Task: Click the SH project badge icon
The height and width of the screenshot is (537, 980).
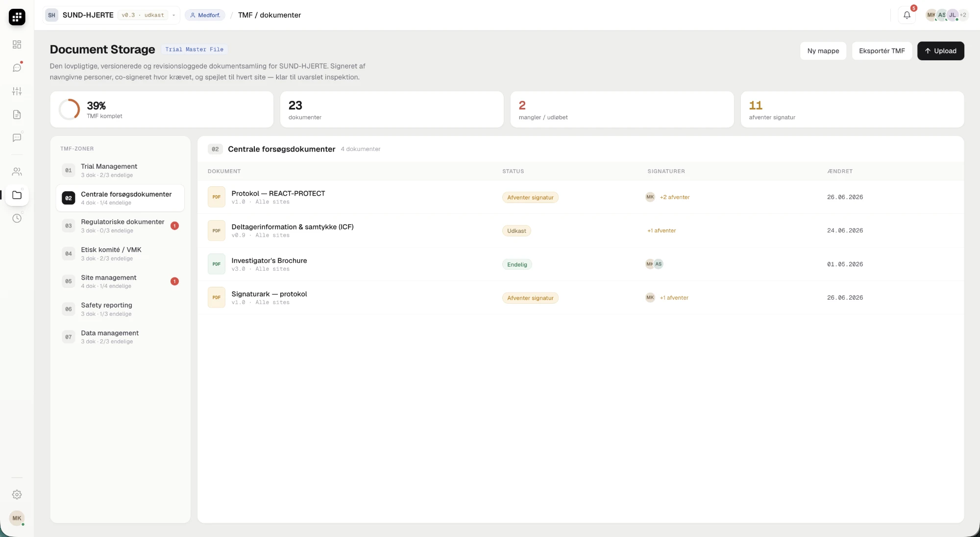Action: point(51,15)
